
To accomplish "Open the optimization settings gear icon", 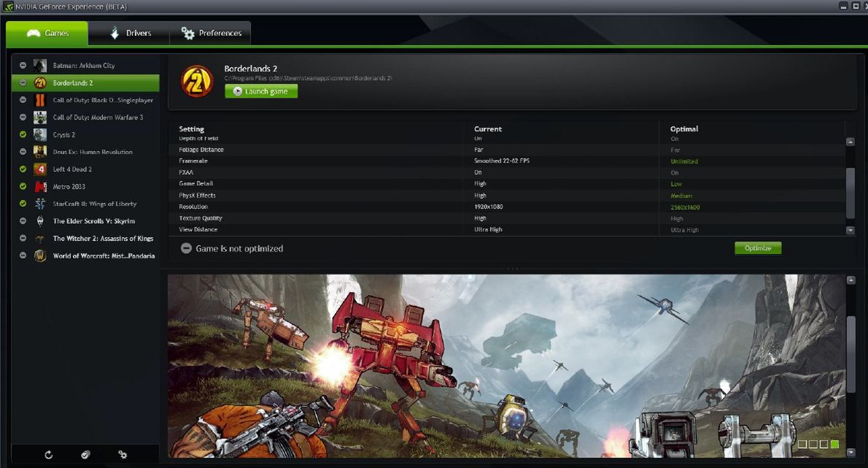I will pos(122,454).
